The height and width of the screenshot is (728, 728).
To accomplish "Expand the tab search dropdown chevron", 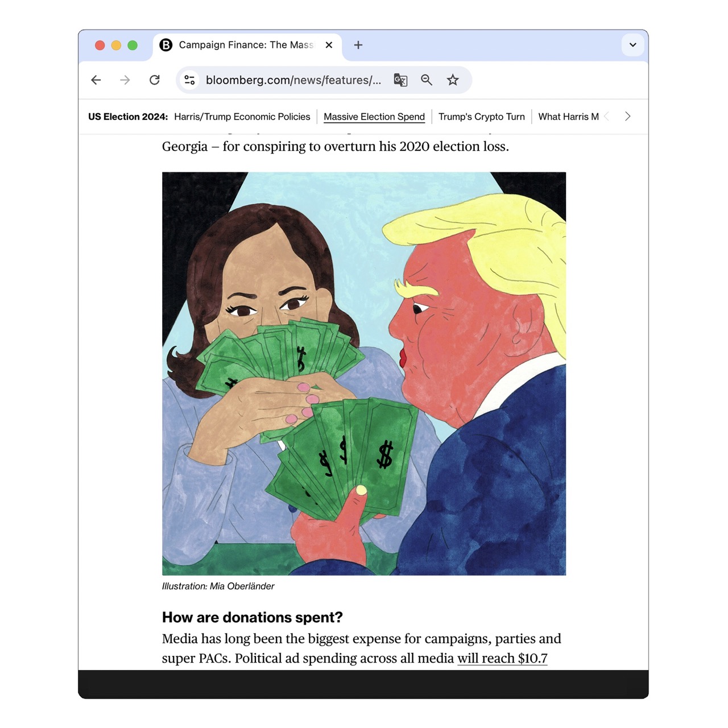I will pos(632,45).
